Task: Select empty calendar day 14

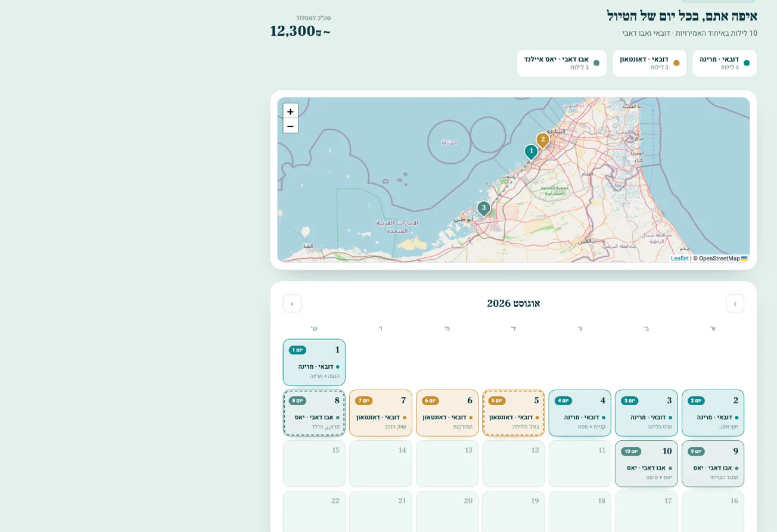Action: (381, 463)
